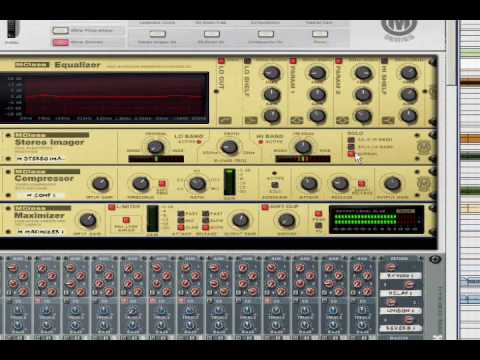This screenshot has width=480, height=360.
Task: Click the LO SHELF Q knob
Action: (x=272, y=116)
